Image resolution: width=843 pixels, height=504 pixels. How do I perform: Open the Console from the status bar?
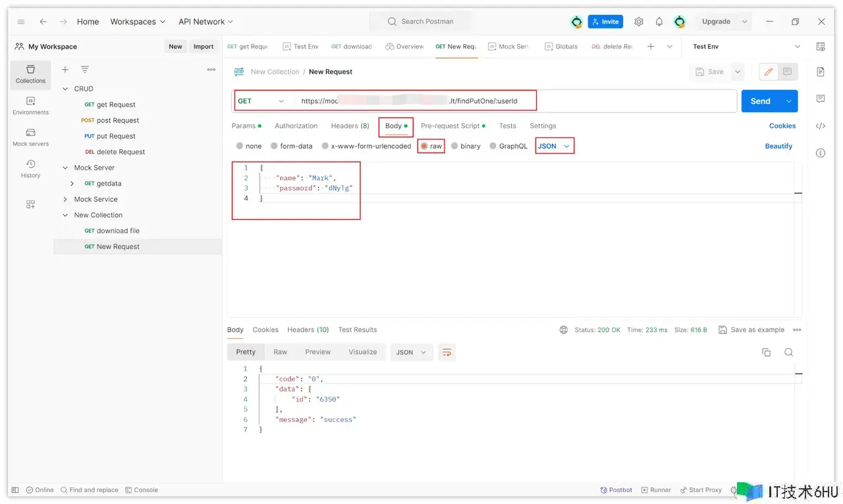click(142, 490)
